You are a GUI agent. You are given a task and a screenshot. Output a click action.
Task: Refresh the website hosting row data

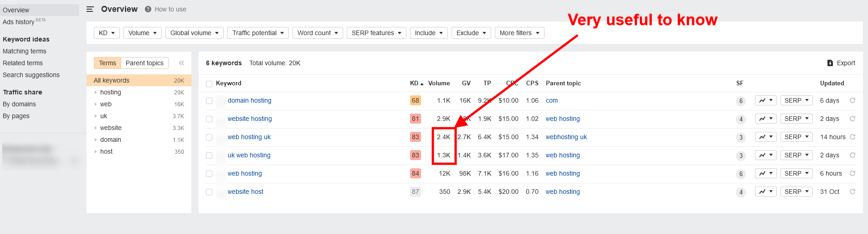click(853, 119)
